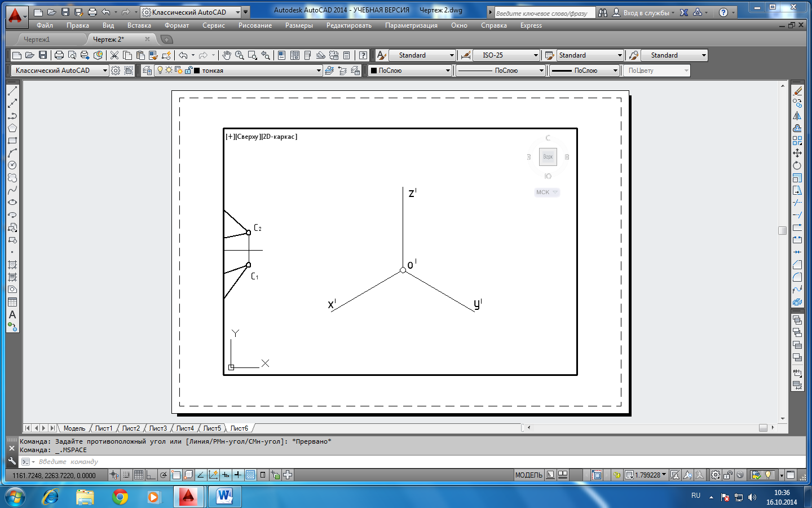Click the Move tool in Modify toolbar

(797, 153)
